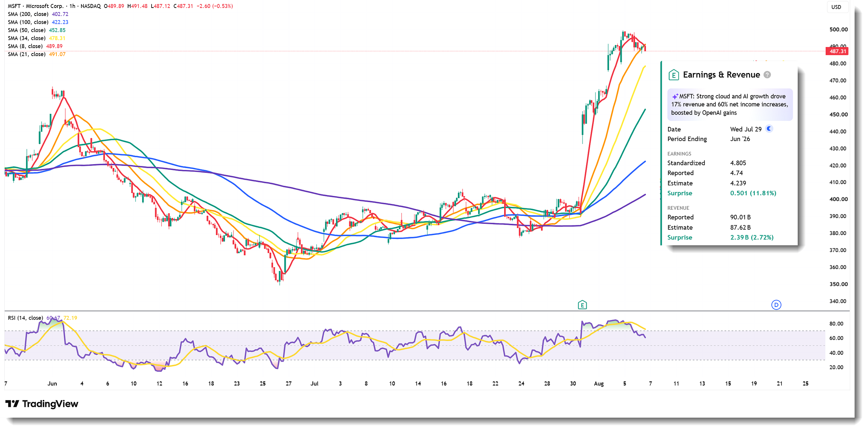Image resolution: width=868 pixels, height=431 pixels.
Task: Click the Standardized earnings value 4.805
Action: pyautogui.click(x=738, y=163)
